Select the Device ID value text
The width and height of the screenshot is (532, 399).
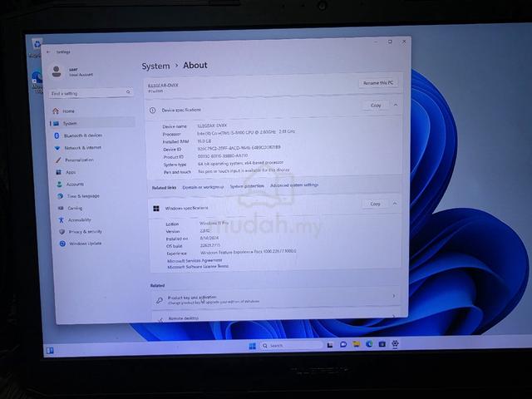[239, 148]
